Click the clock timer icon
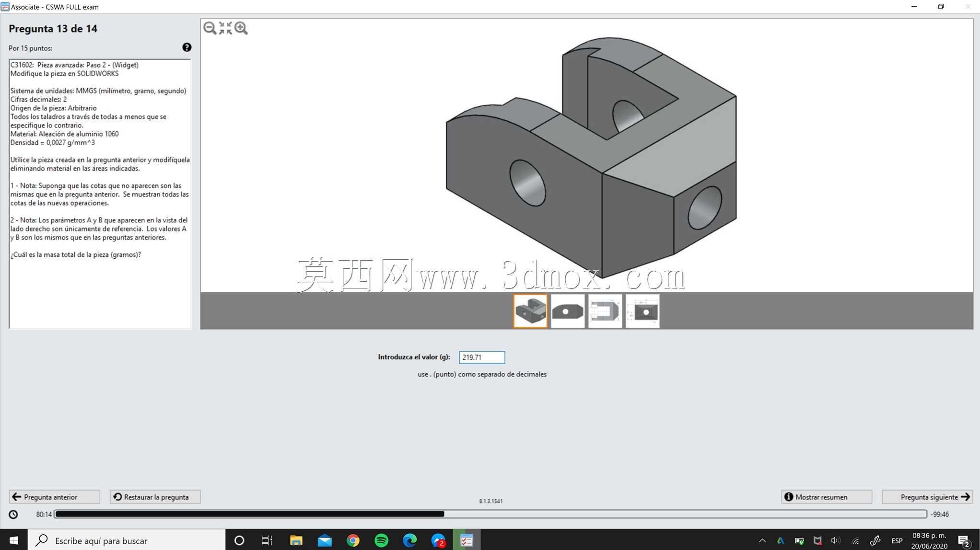 coord(13,515)
